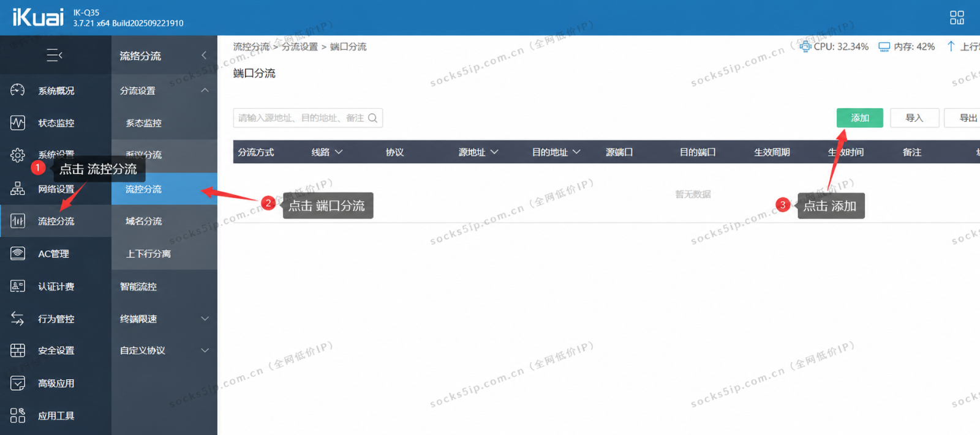Screen dimensions: 980x435
Task: Click the CPU: 32.34% readout
Action: (x=841, y=46)
